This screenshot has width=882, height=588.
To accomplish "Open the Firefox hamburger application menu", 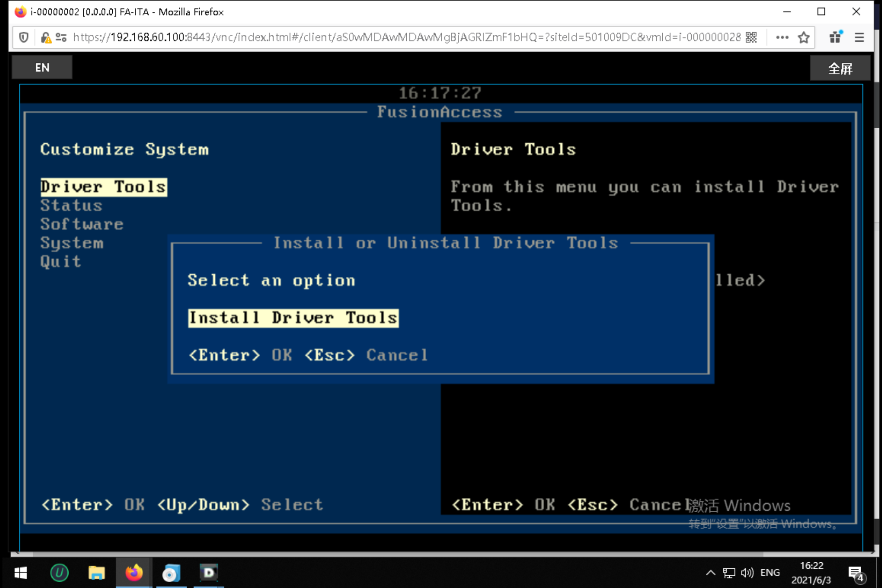I will (859, 38).
